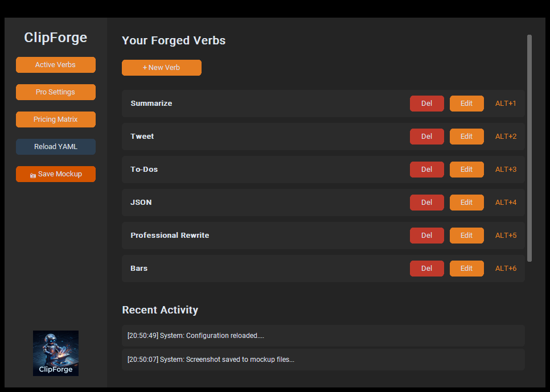Delete the JSON verb
The width and height of the screenshot is (550, 392).
click(426, 202)
